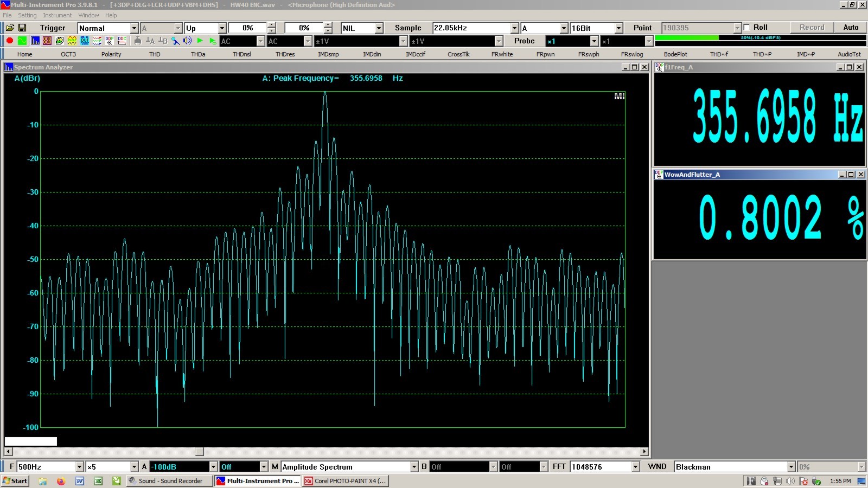This screenshot has width=868, height=488.
Task: Click the AudioTst panel button
Action: pos(849,54)
